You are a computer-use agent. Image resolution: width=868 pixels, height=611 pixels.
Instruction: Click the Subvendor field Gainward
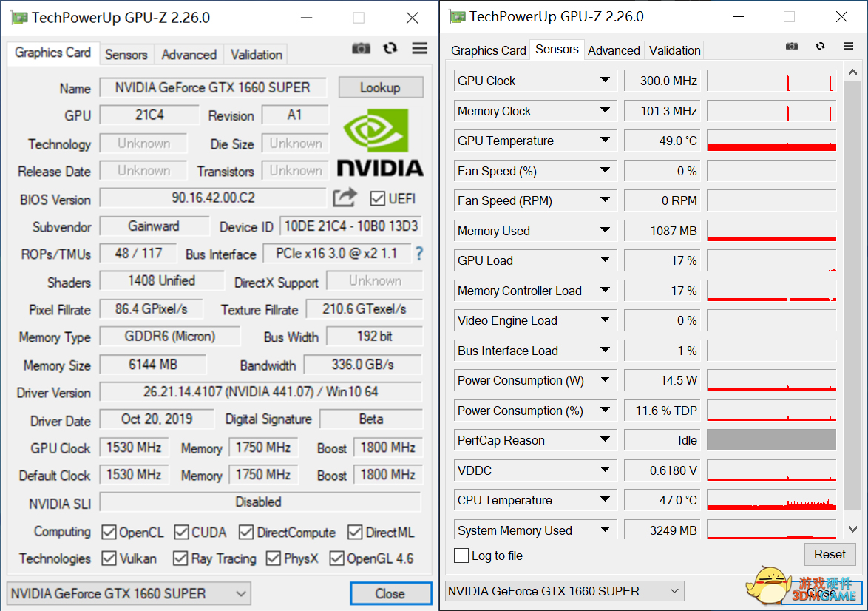point(154,226)
